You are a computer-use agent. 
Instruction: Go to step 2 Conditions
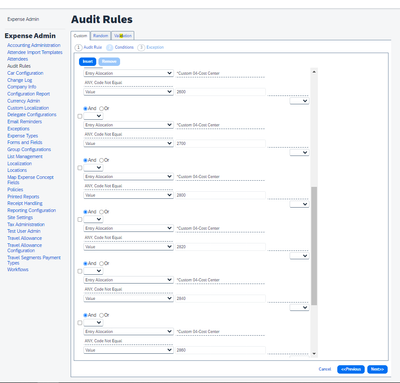[x=120, y=47]
